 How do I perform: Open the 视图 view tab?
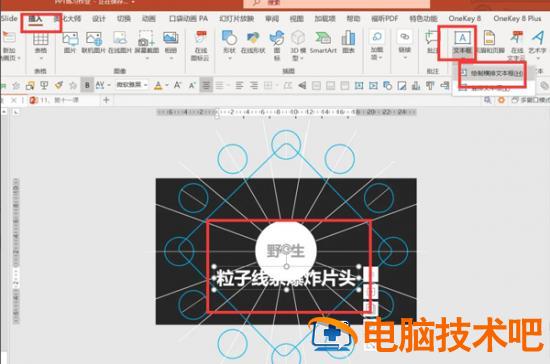coord(296,19)
